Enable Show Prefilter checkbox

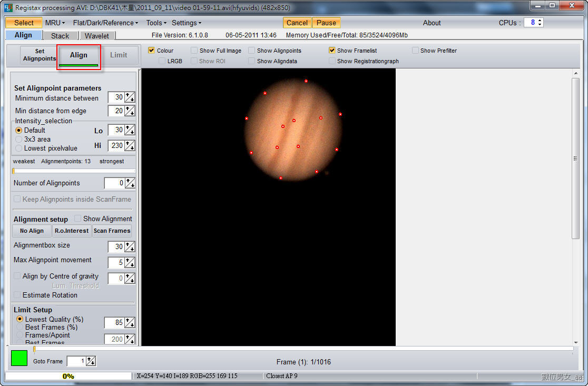coord(415,50)
